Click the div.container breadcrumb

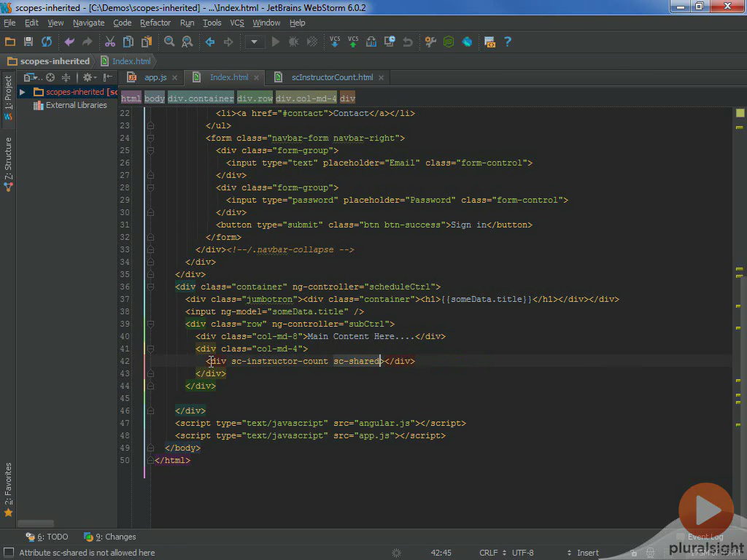point(201,98)
